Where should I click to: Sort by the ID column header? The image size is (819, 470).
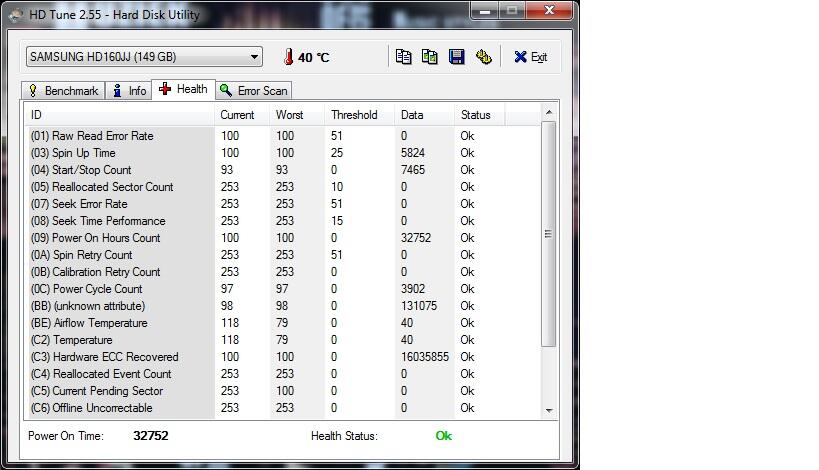click(x=120, y=115)
